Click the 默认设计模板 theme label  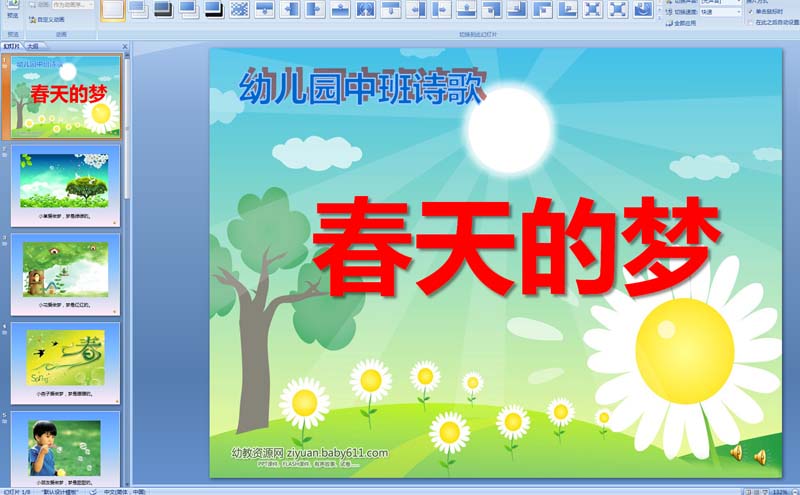pos(60,492)
